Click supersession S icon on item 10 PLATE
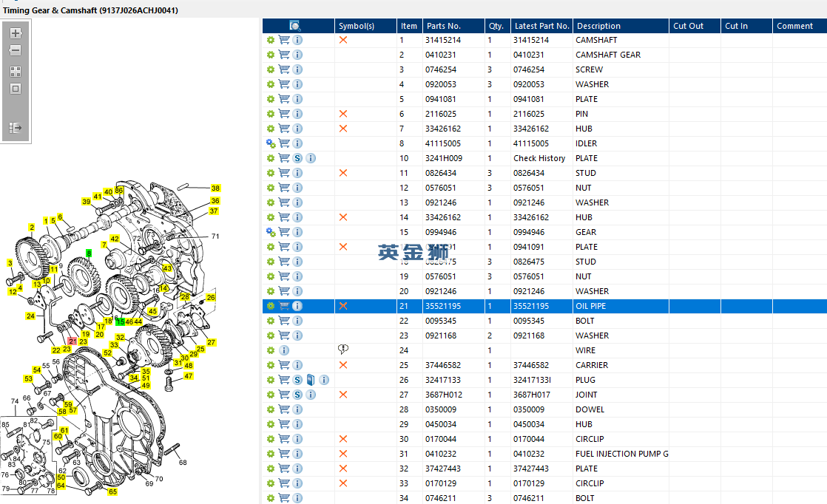The image size is (827, 504). 297,158
